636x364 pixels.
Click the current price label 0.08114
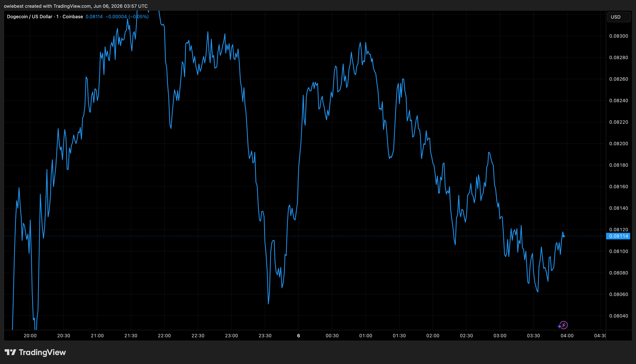pyautogui.click(x=618, y=236)
